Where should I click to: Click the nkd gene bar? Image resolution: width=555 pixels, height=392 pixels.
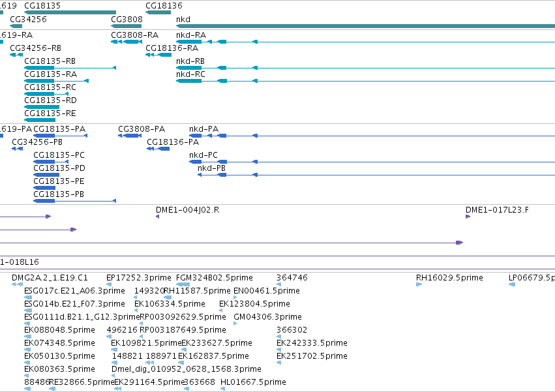coord(365,26)
